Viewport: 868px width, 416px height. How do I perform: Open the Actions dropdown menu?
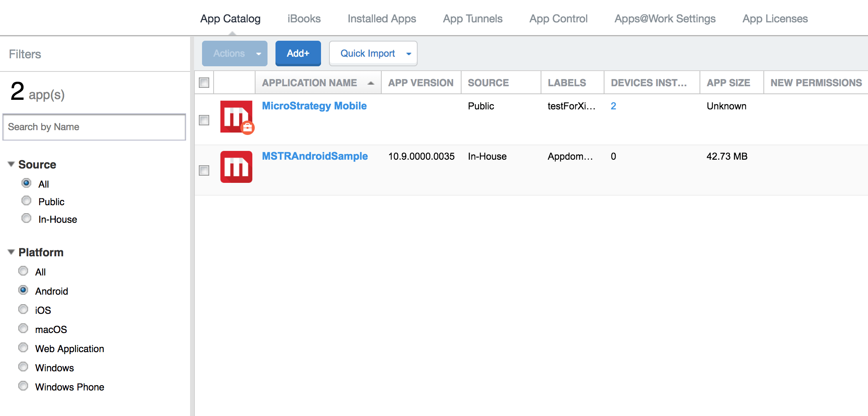coord(235,53)
